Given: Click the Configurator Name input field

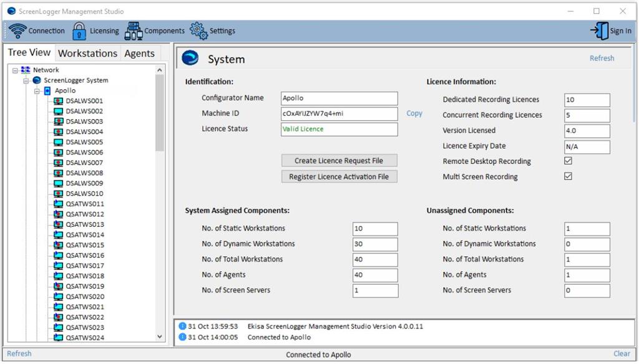Looking at the screenshot, I should coord(339,98).
